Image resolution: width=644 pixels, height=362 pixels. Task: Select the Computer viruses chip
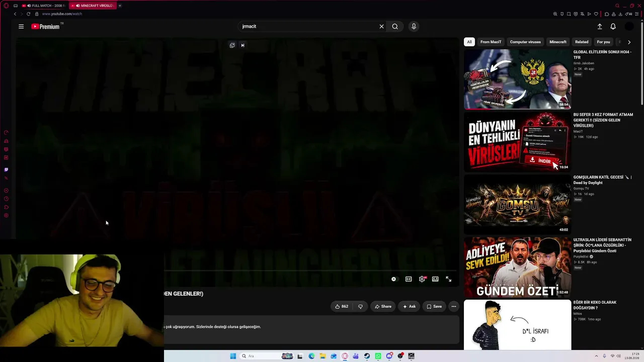[525, 42]
